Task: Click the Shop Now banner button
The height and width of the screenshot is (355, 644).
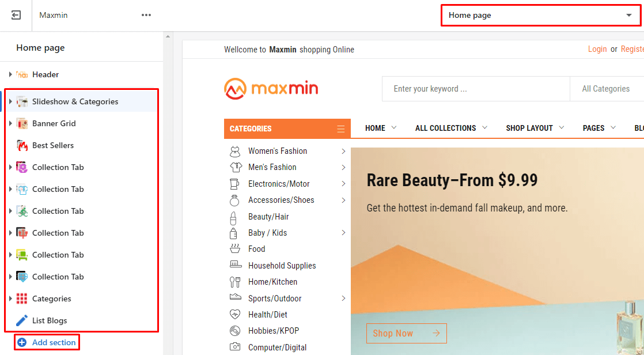Action: [x=406, y=333]
